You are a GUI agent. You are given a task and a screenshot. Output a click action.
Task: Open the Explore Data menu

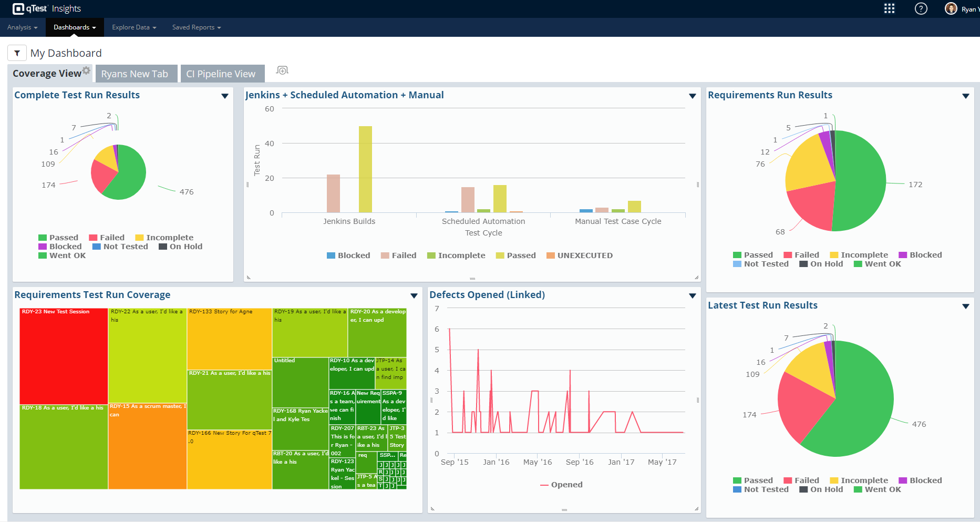(134, 27)
